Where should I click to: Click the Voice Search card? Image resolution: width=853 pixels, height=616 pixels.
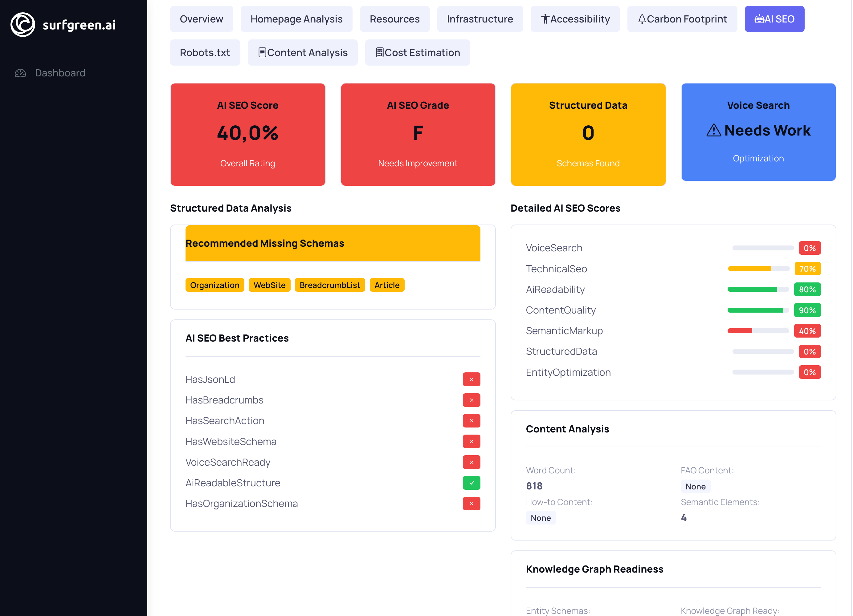758,132
